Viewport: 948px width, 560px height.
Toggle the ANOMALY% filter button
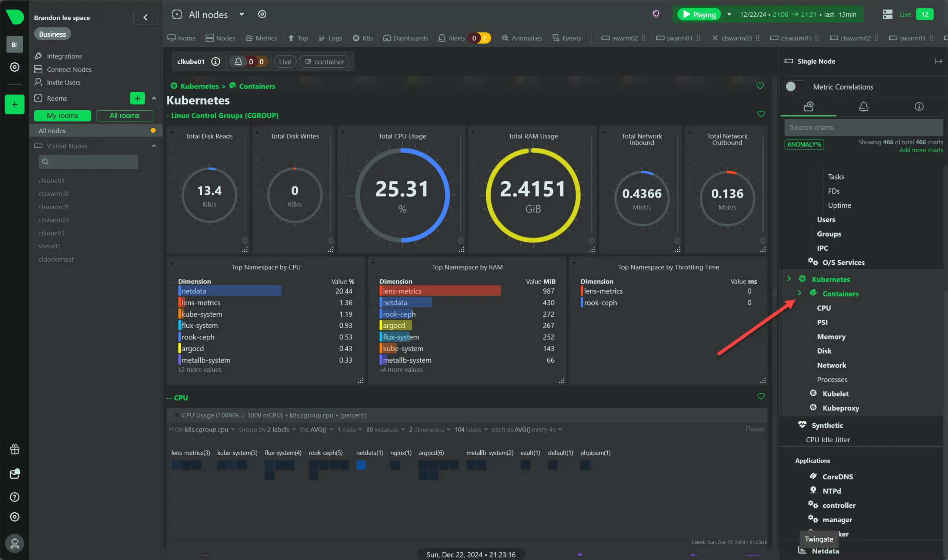pyautogui.click(x=804, y=144)
